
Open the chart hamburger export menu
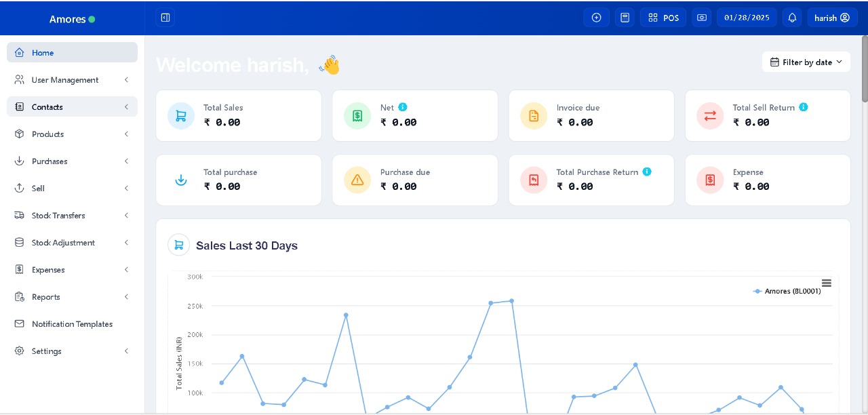(x=826, y=283)
